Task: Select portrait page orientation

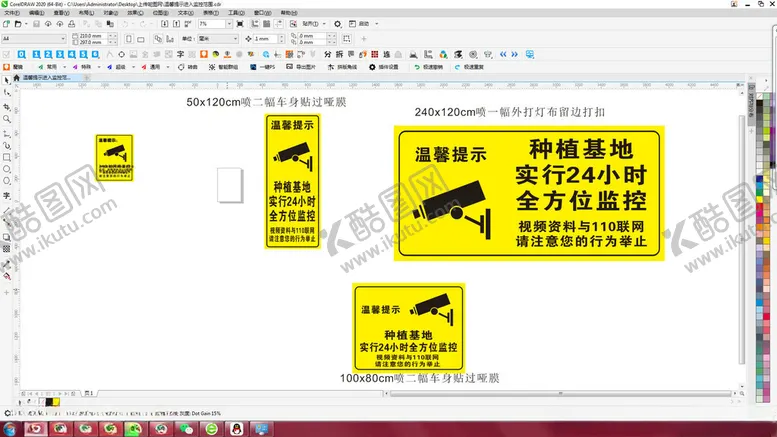Action: 129,39
